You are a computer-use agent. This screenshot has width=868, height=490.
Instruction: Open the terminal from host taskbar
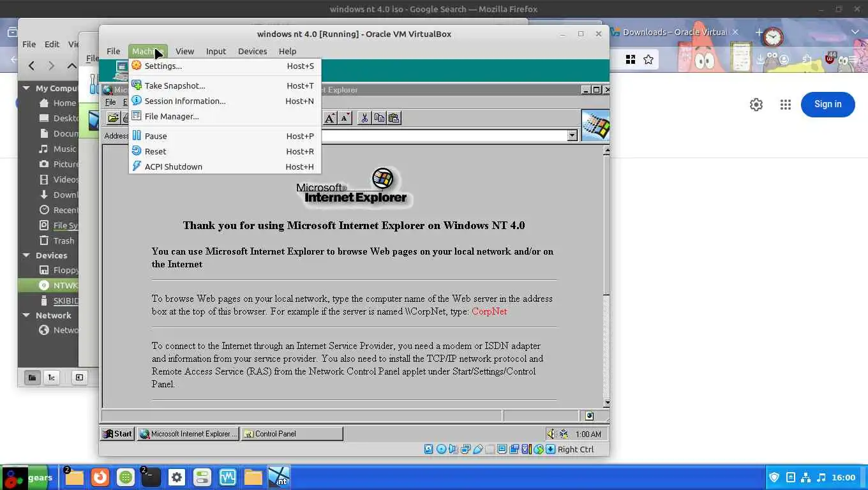point(151,477)
